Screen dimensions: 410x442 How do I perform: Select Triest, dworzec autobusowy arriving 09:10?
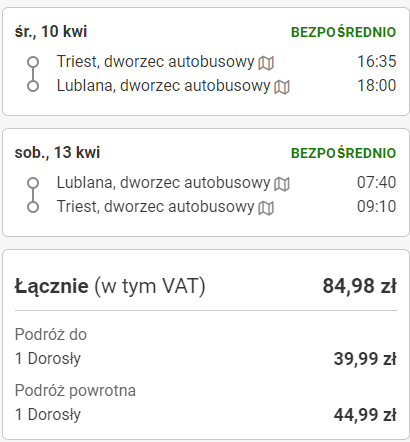click(x=155, y=207)
